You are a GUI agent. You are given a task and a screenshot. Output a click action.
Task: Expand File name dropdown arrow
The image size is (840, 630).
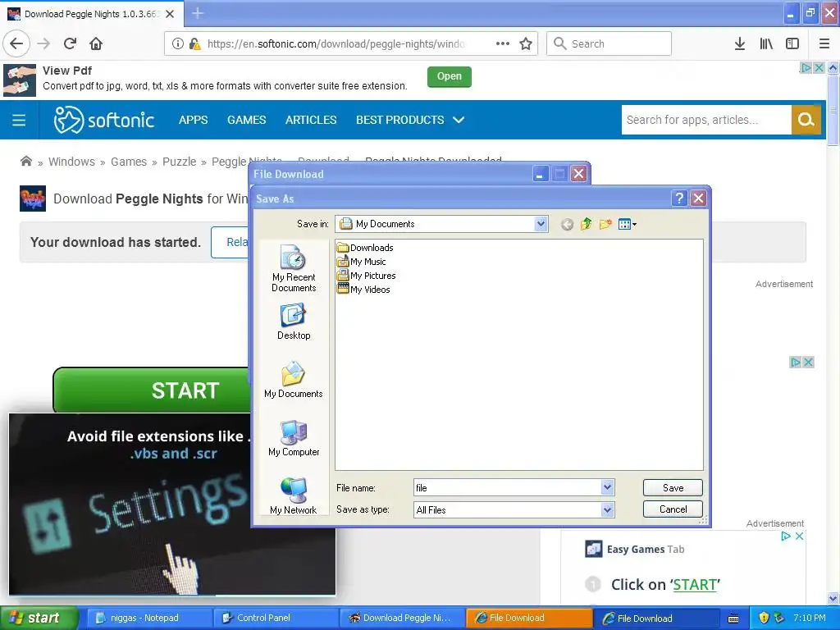(x=607, y=487)
